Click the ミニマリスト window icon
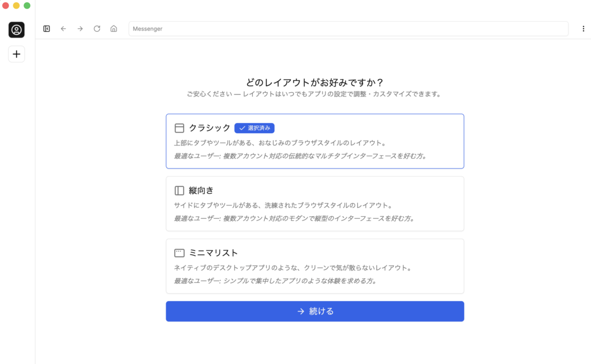The image size is (591, 364). pyautogui.click(x=179, y=253)
